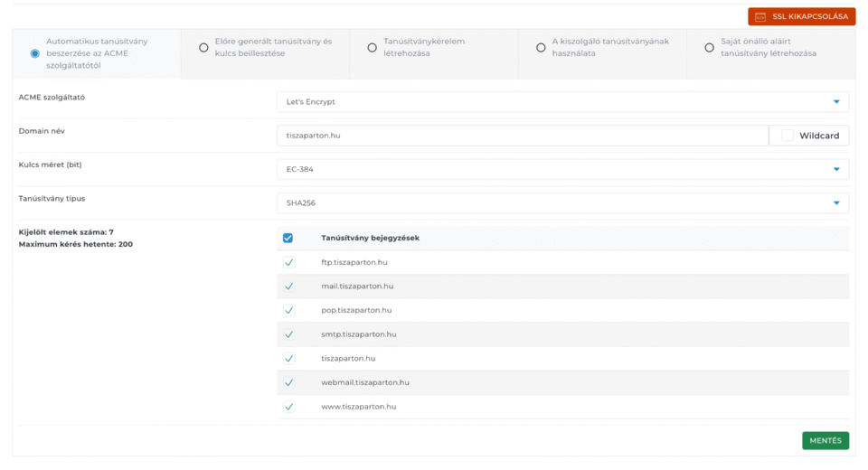Select A kiszolgáló tanúsítványának használata option
The image size is (868, 470).
tap(541, 48)
